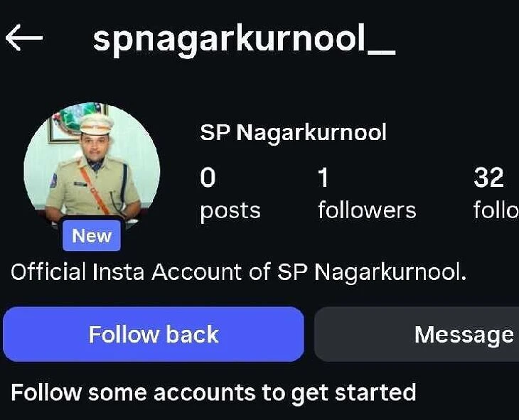Click the officer's cap in profile photo
Viewport: 519px width, 420px height.
[97, 124]
